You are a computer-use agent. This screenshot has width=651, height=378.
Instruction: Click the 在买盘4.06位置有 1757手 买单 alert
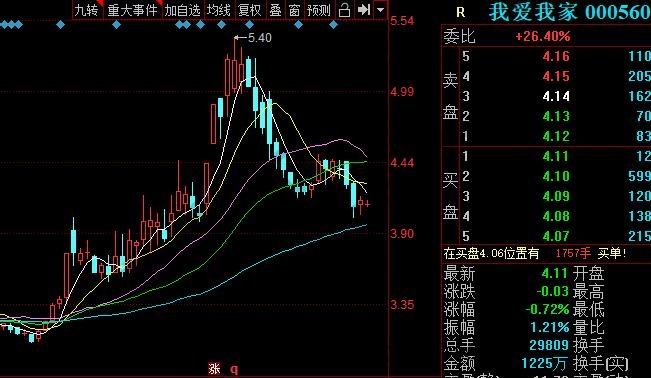[x=535, y=253]
